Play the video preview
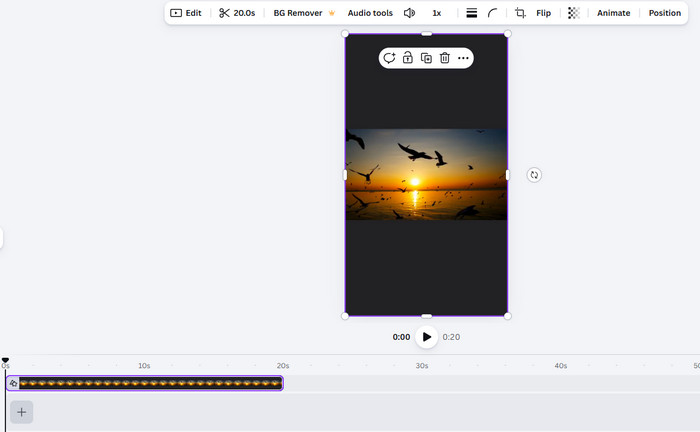This screenshot has height=432, width=700. [x=427, y=337]
